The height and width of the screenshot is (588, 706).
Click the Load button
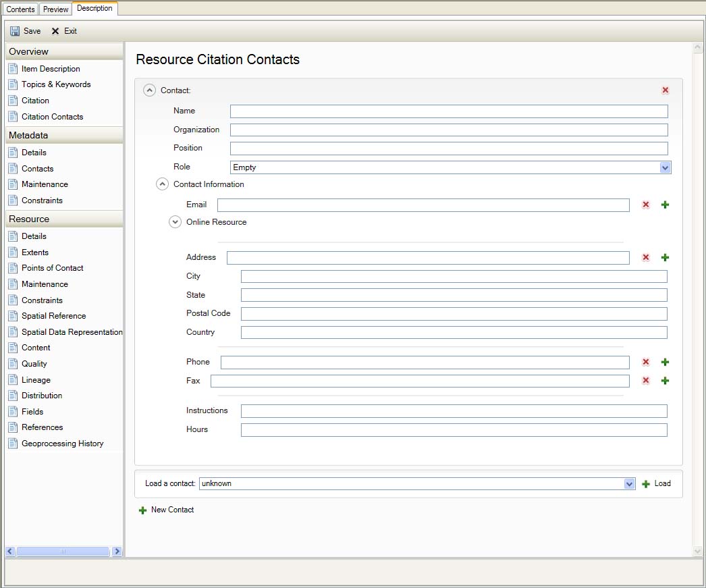[657, 484]
